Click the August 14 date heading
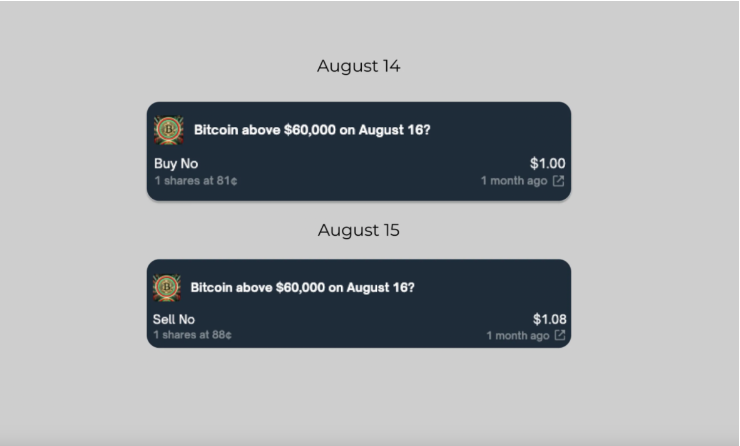Image resolution: width=740 pixels, height=446 pixels. [x=359, y=66]
